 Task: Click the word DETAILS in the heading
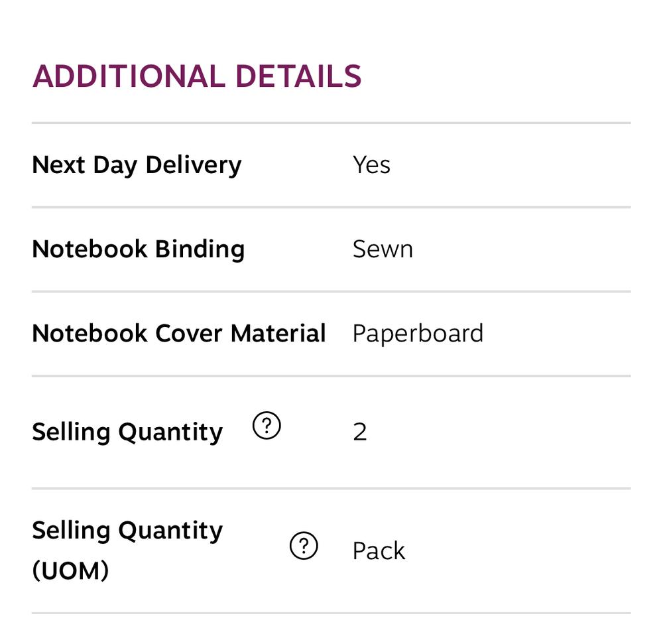click(298, 76)
